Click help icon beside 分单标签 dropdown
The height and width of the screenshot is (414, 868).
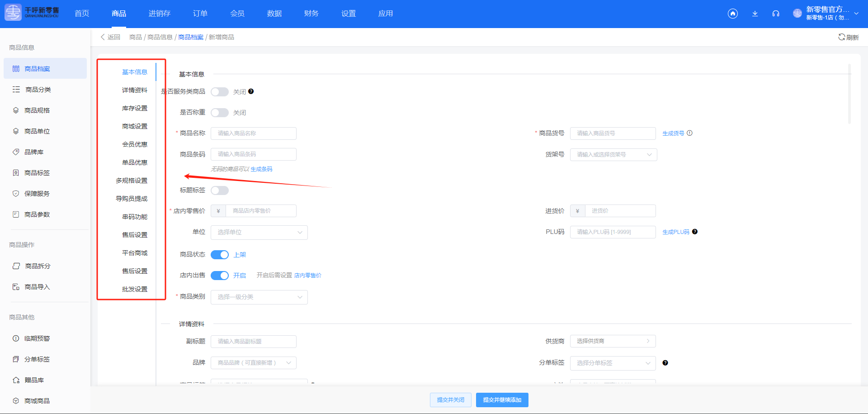[x=665, y=363]
